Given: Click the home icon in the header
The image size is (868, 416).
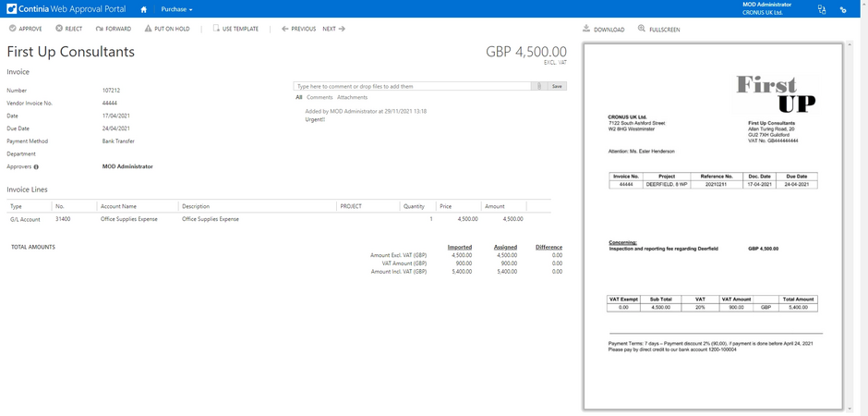Looking at the screenshot, I should click(x=143, y=9).
